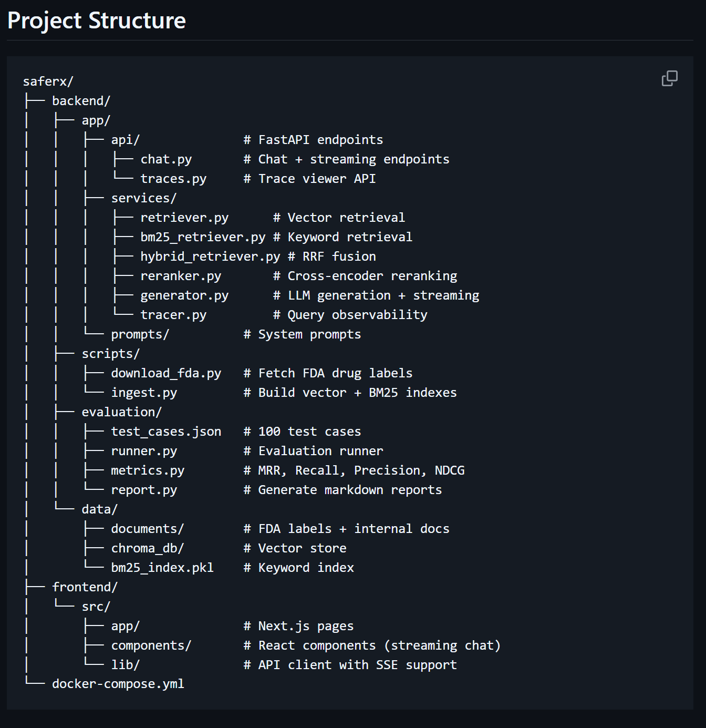The height and width of the screenshot is (728, 706).
Task: Select the reranker.py entry
Action: pyautogui.click(x=181, y=275)
